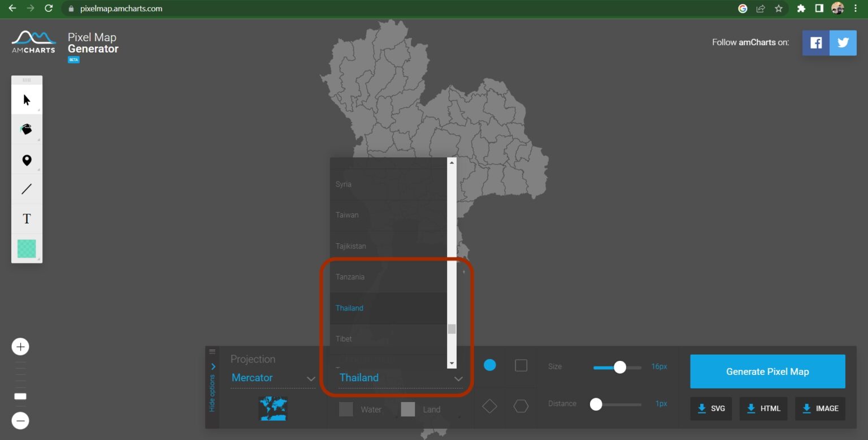Image resolution: width=868 pixels, height=440 pixels.
Task: Select the square pixel shape
Action: pyautogui.click(x=520, y=366)
